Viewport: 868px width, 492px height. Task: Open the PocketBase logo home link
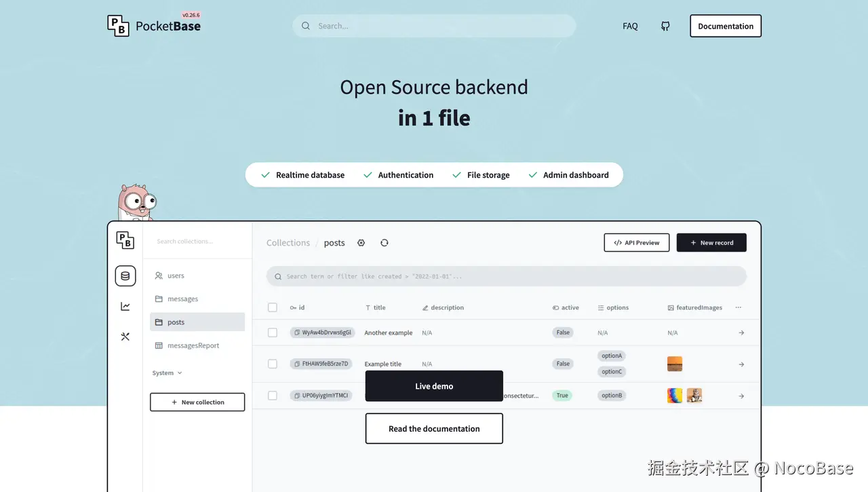[154, 26]
